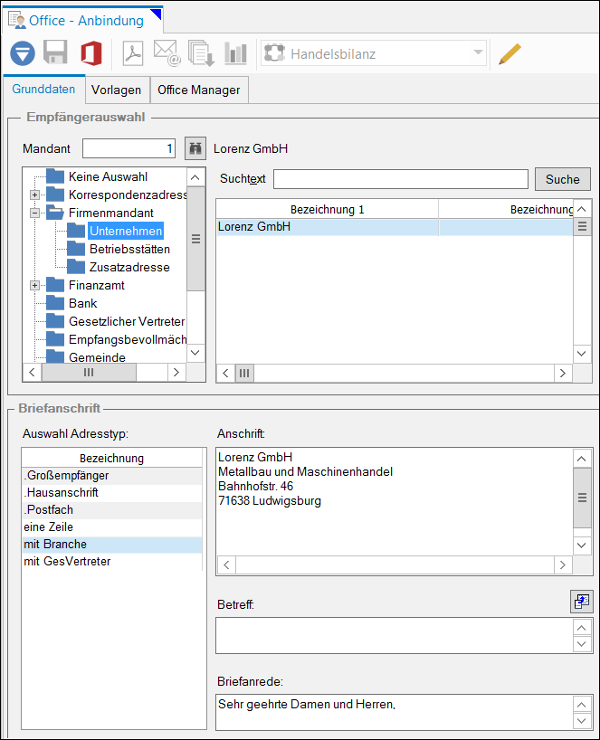Click tree horizontal scroll right arrow
Screen dimensions: 600x740
coord(177,372)
